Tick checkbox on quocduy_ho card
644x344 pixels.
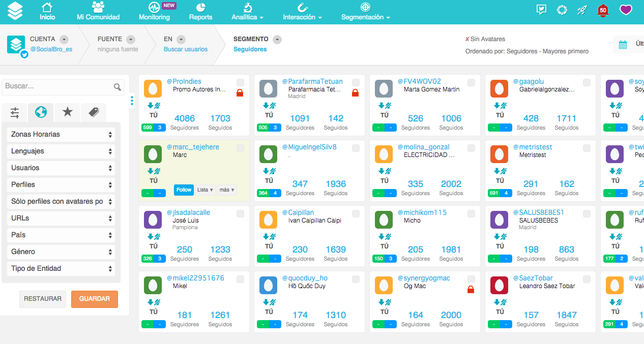coord(356,279)
